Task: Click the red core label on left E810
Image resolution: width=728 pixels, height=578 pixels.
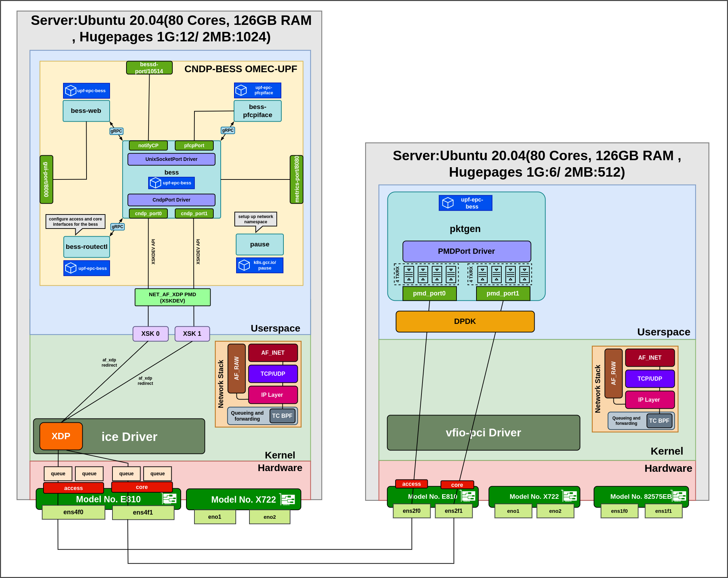Action: click(142, 487)
